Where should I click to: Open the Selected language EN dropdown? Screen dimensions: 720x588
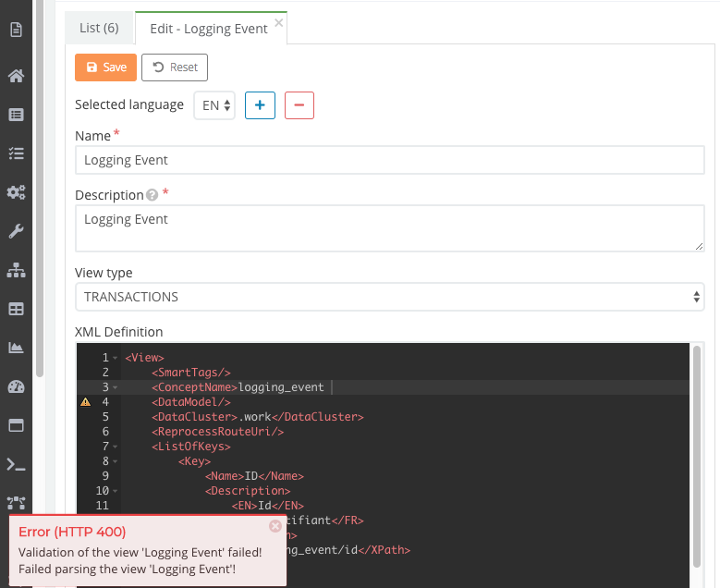(214, 105)
